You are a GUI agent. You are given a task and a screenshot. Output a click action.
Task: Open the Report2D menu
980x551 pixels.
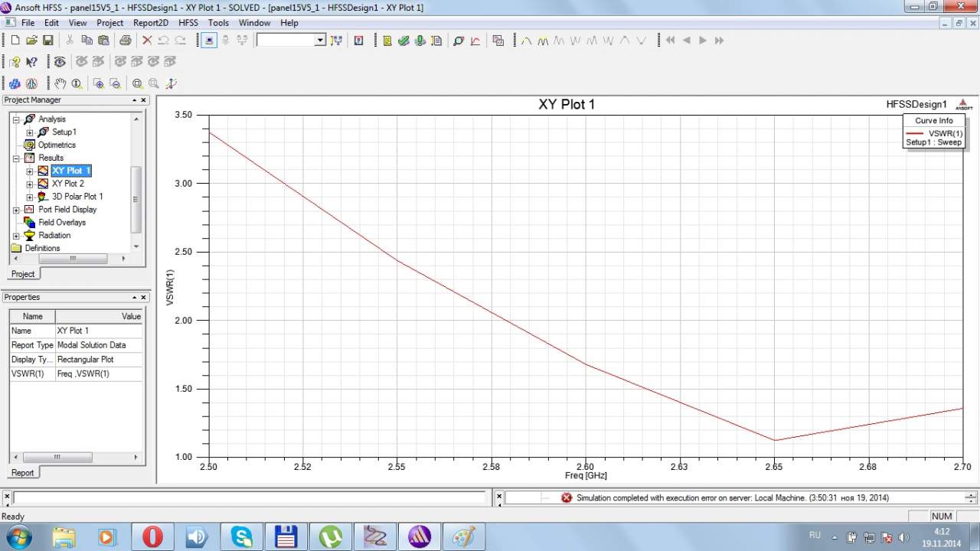tap(150, 23)
